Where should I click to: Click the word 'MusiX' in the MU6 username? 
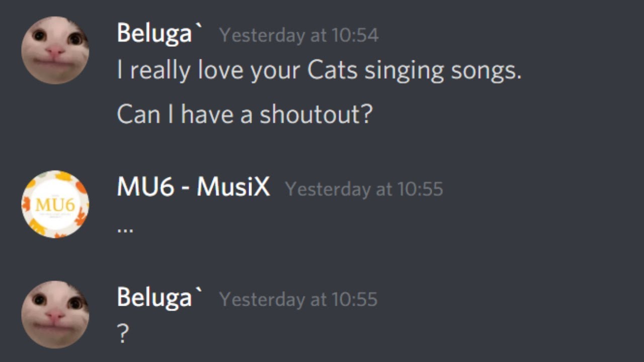pyautogui.click(x=233, y=188)
